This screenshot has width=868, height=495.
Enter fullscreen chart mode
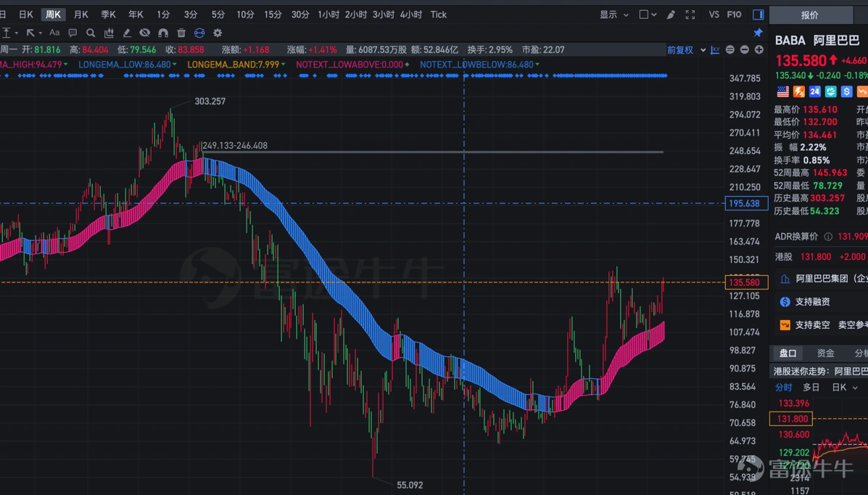click(x=690, y=15)
